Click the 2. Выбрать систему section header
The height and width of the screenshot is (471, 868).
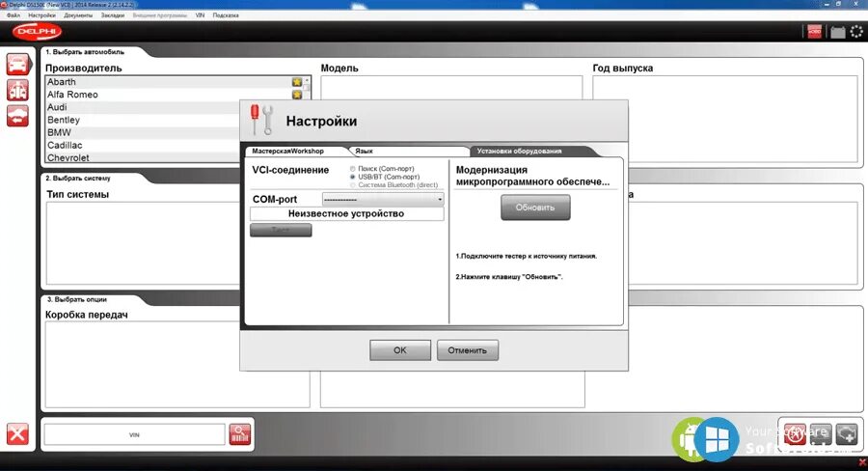[78, 179]
